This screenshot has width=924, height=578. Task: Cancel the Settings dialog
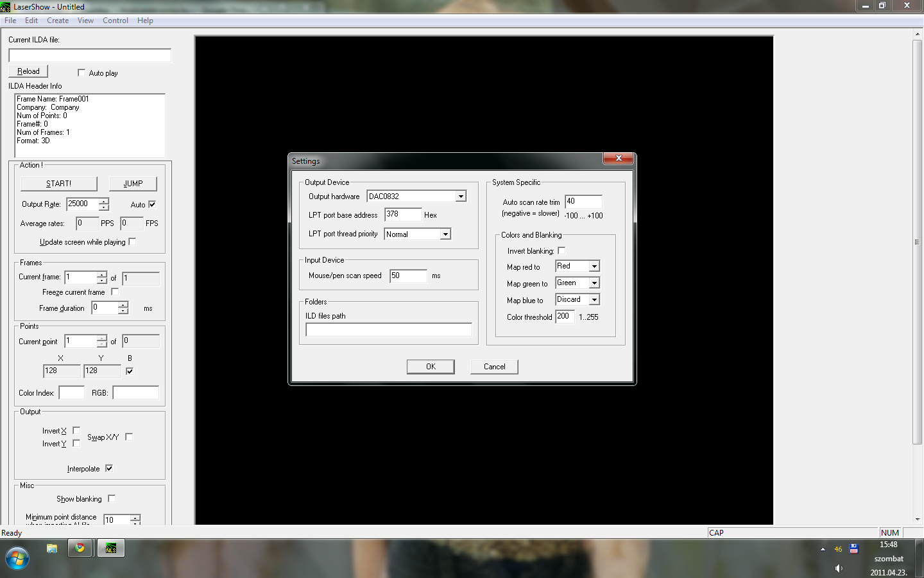[494, 367]
